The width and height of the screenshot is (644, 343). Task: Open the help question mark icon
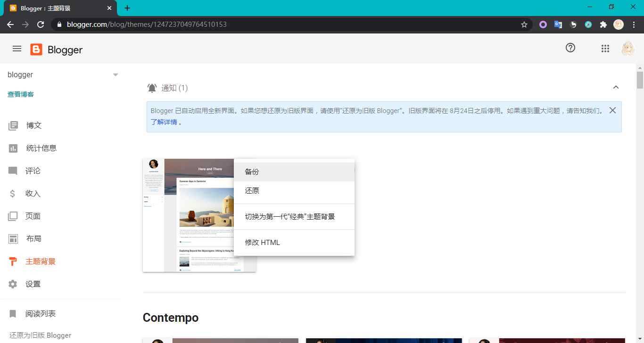click(x=570, y=48)
